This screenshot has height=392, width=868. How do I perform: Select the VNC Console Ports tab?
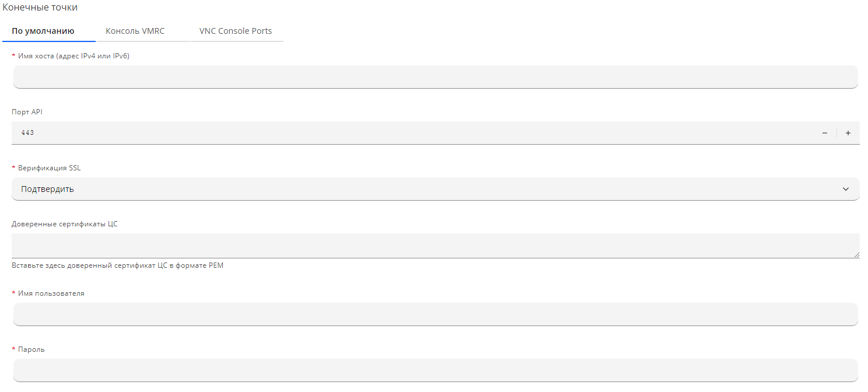tap(236, 31)
